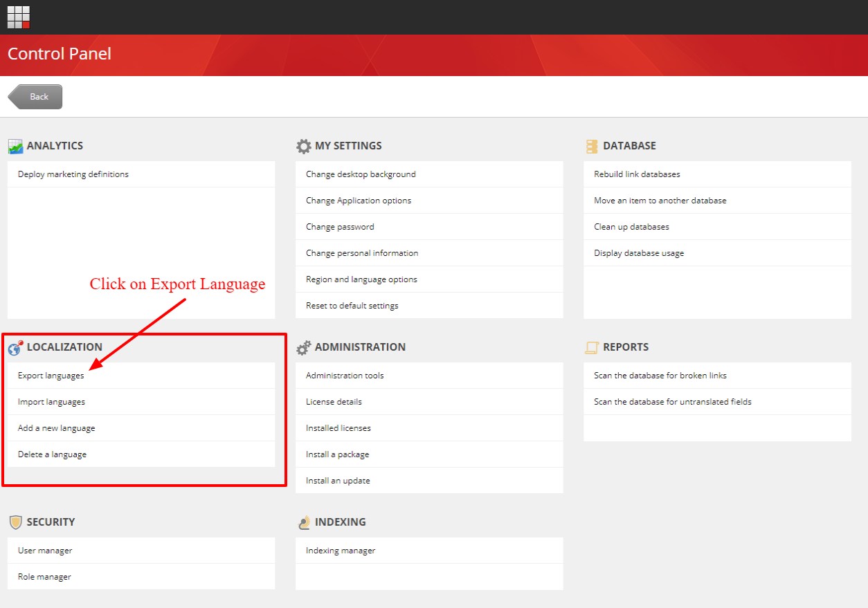The image size is (868, 608).
Task: Open the User manager
Action: pyautogui.click(x=45, y=551)
